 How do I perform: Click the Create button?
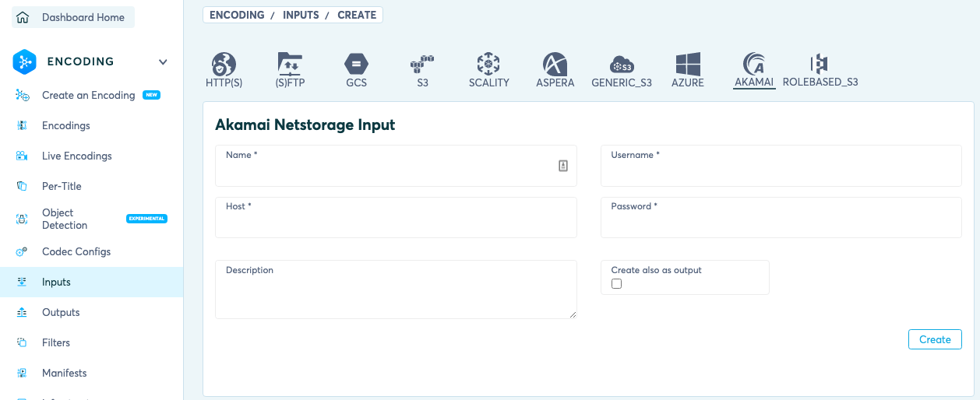[x=935, y=339]
